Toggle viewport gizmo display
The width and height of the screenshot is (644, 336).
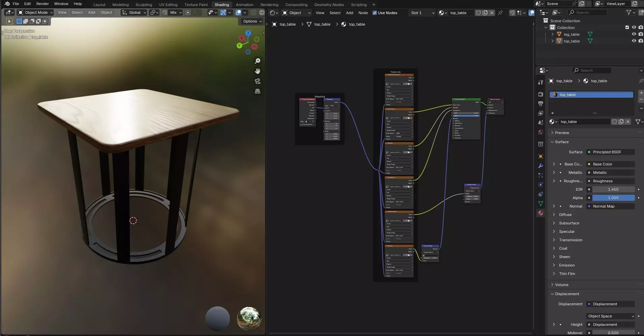223,12
